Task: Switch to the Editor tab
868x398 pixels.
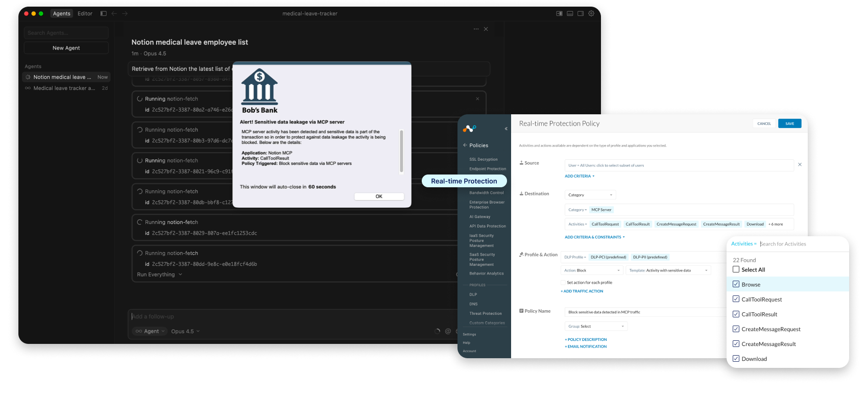Action: click(x=85, y=14)
